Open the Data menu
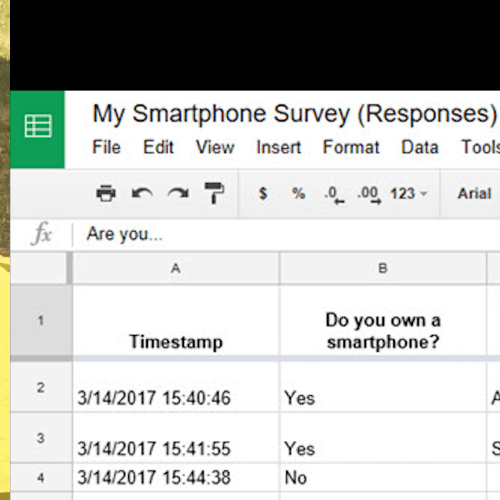The width and height of the screenshot is (500, 500). (x=420, y=147)
